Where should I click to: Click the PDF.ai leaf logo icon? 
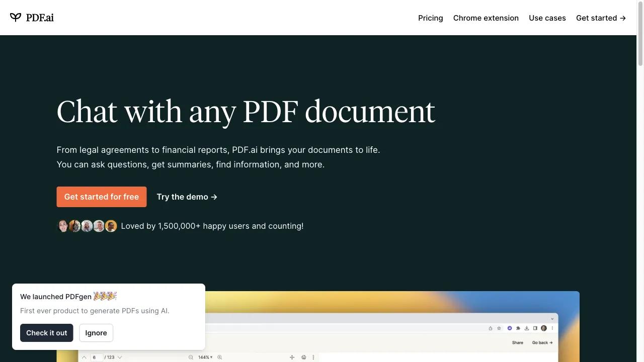pyautogui.click(x=16, y=18)
